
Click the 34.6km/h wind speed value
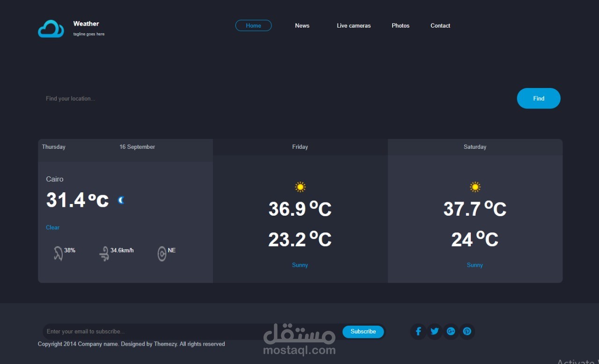122,250
